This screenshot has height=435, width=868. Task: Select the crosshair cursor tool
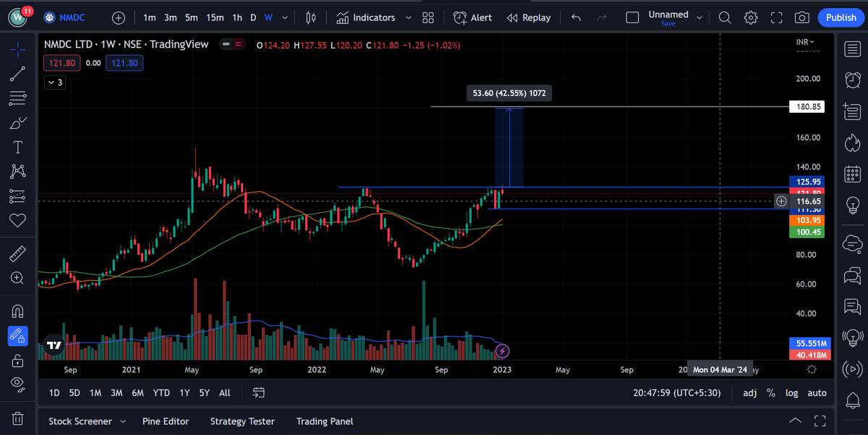pos(18,48)
